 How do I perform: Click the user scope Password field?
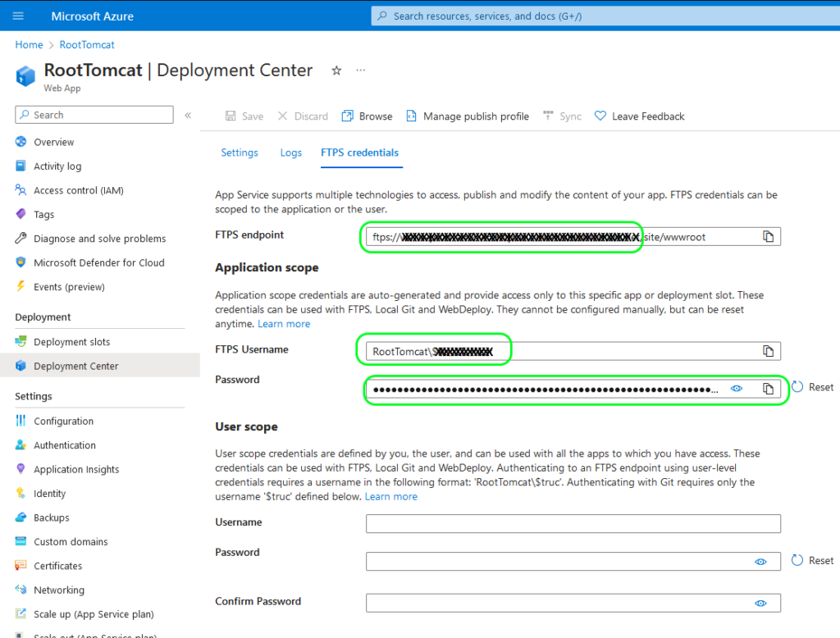573,562
